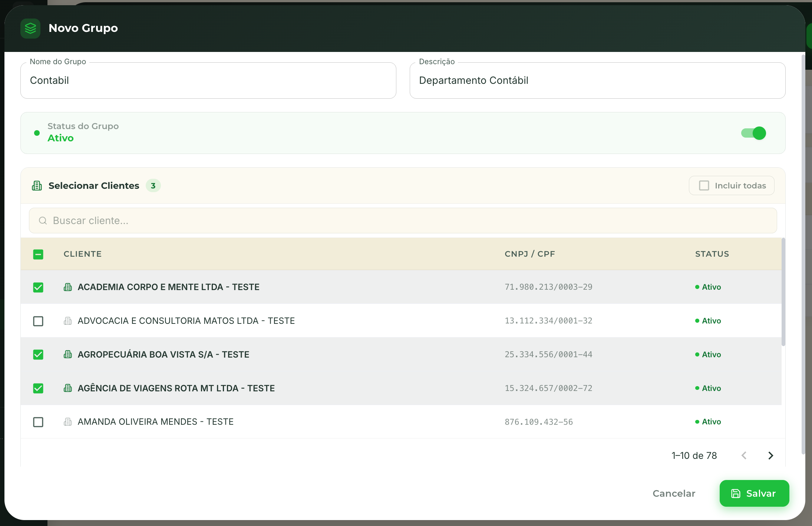Viewport: 812px width, 526px height.
Task: Click Ativo status in ACADEMIA CORPO row
Action: [708, 287]
